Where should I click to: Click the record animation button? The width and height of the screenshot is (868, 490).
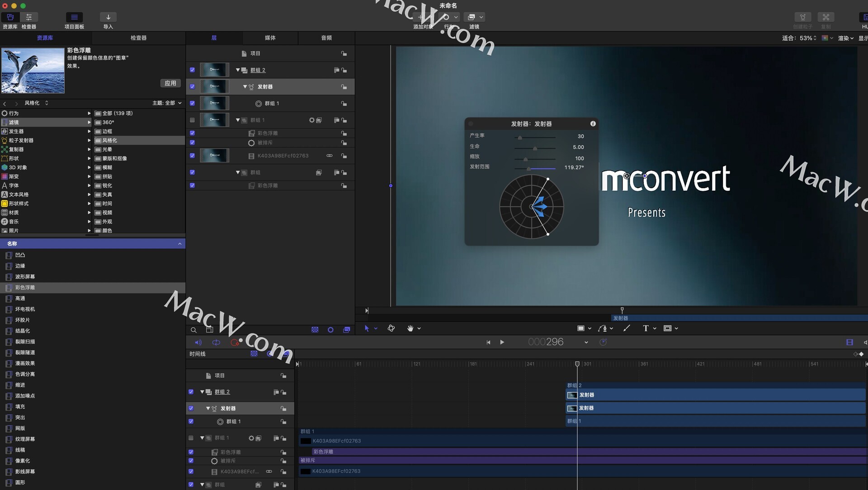point(234,343)
